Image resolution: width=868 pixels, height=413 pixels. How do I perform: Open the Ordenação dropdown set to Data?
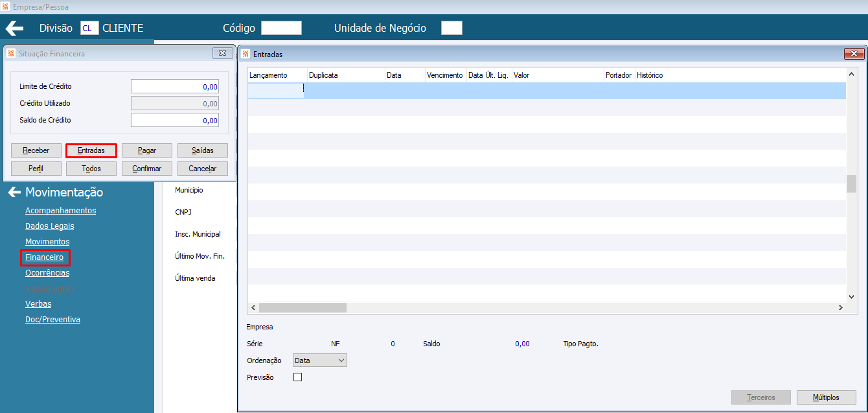point(319,360)
